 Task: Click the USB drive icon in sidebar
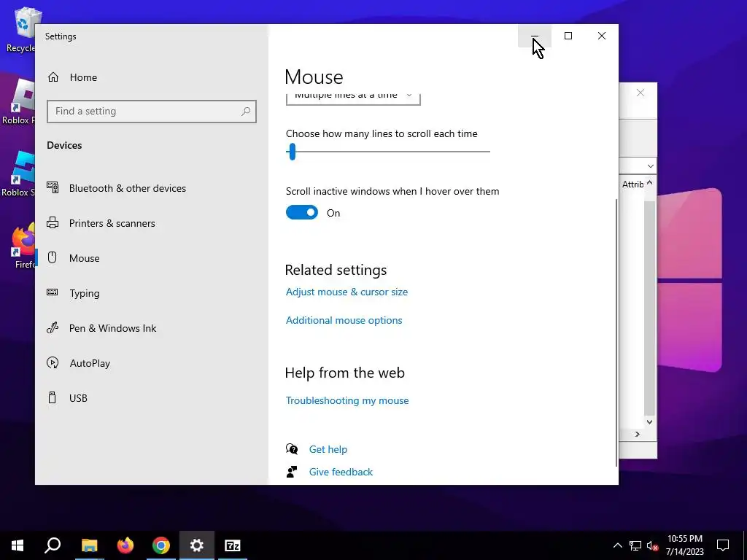click(53, 397)
